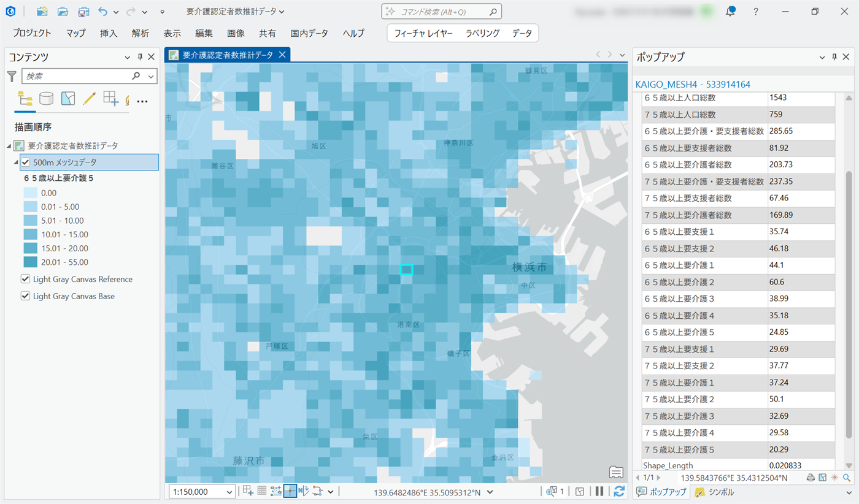Toggle Light Gray Canvas Reference layer visibility

coord(26,279)
